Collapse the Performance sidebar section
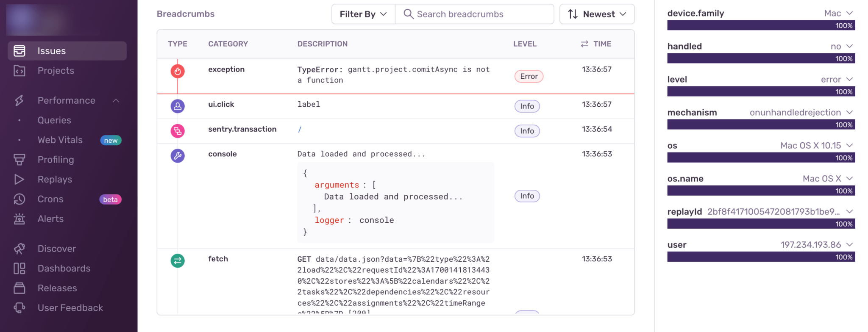Viewport: 868px width, 332px height. pos(116,100)
